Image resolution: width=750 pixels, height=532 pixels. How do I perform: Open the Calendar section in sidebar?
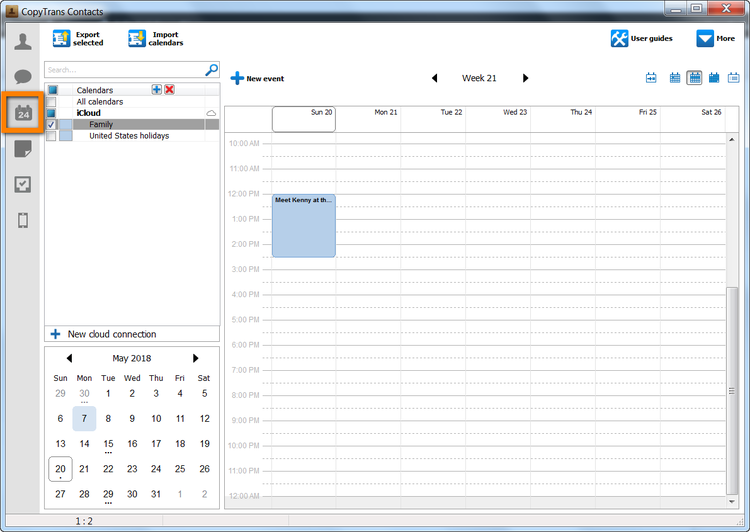coord(23,113)
